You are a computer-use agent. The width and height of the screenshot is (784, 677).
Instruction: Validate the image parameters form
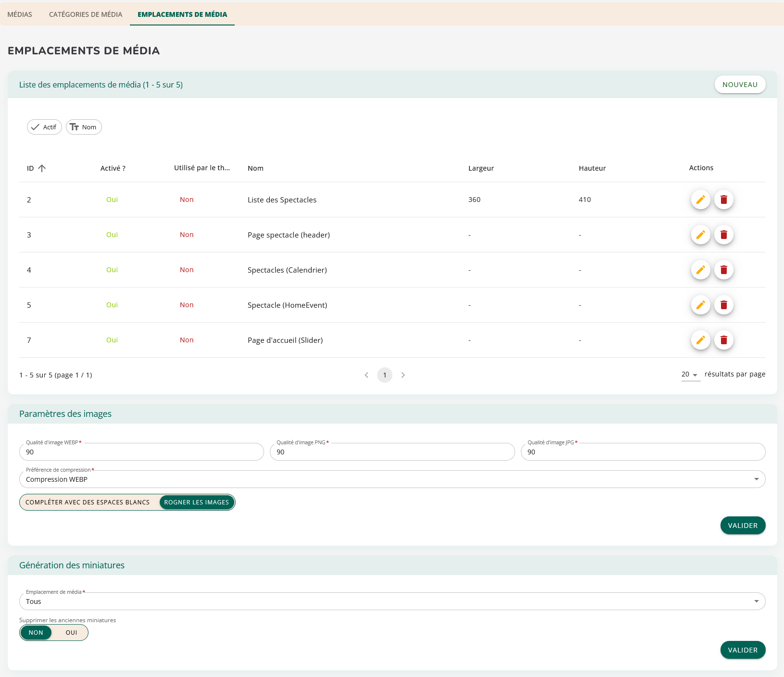pyautogui.click(x=743, y=526)
